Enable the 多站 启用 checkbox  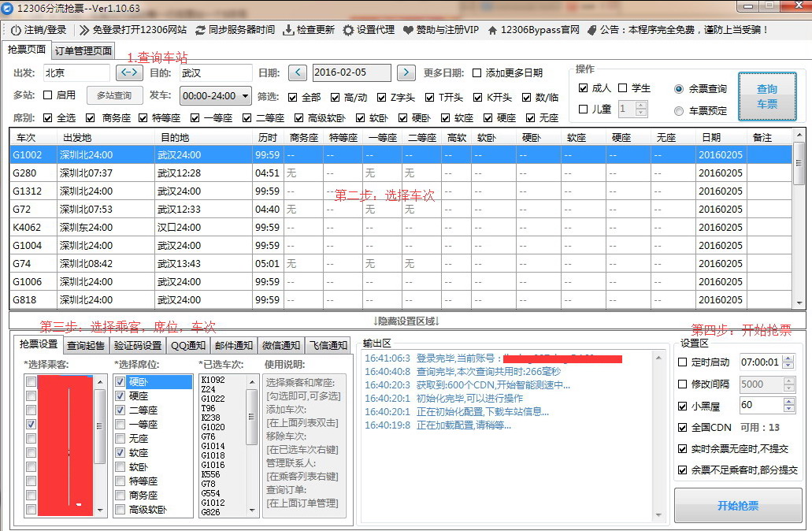[47, 95]
